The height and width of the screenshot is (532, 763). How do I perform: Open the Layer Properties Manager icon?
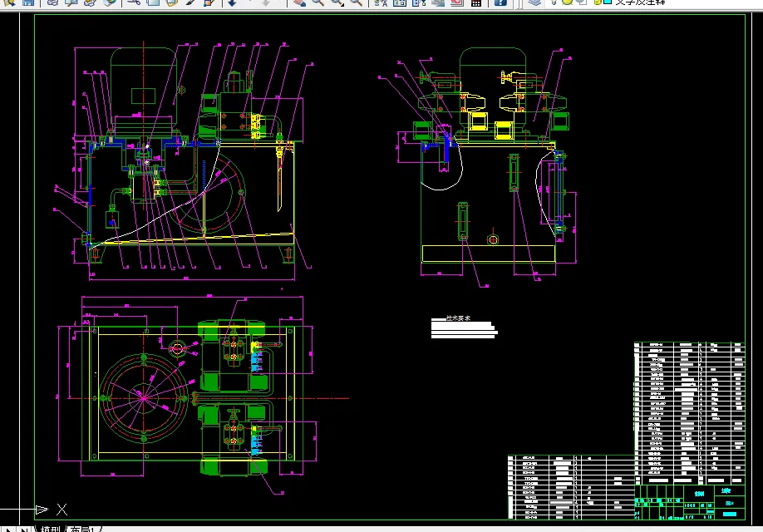(x=534, y=2)
